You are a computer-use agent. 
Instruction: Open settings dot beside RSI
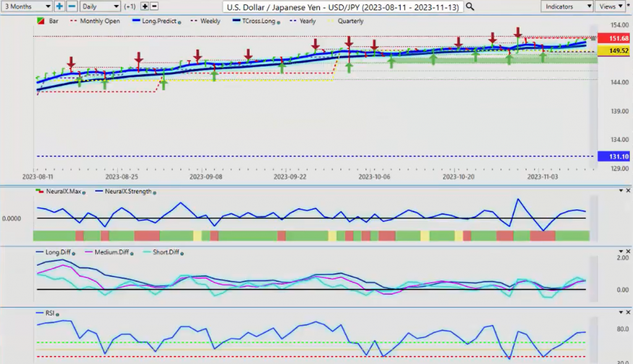pos(57,315)
